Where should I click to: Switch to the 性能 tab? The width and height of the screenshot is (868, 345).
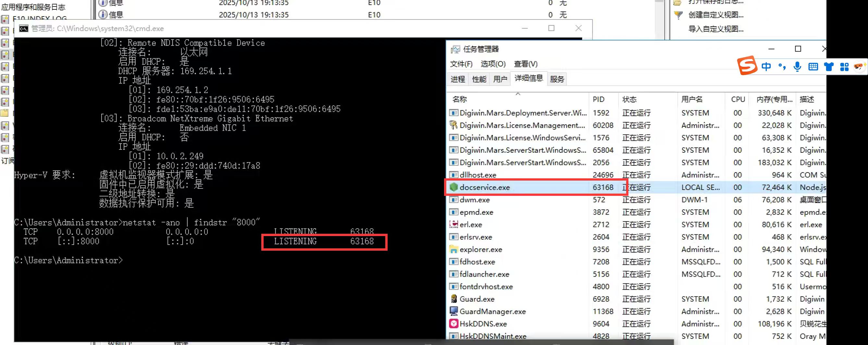point(479,79)
